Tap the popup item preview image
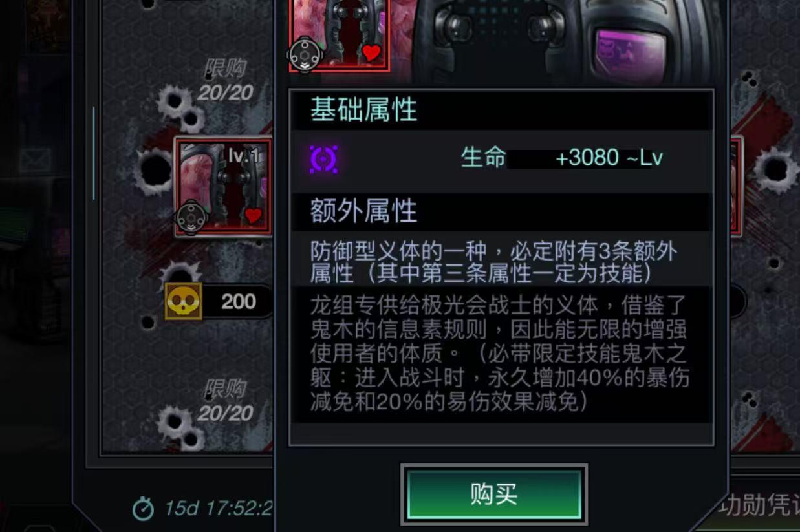The height and width of the screenshot is (532, 800). tap(339, 34)
